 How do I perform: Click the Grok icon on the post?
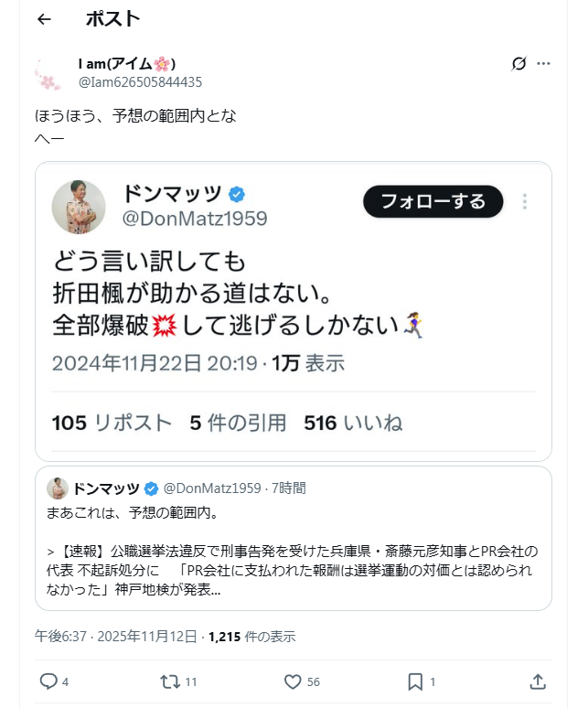[x=519, y=64]
